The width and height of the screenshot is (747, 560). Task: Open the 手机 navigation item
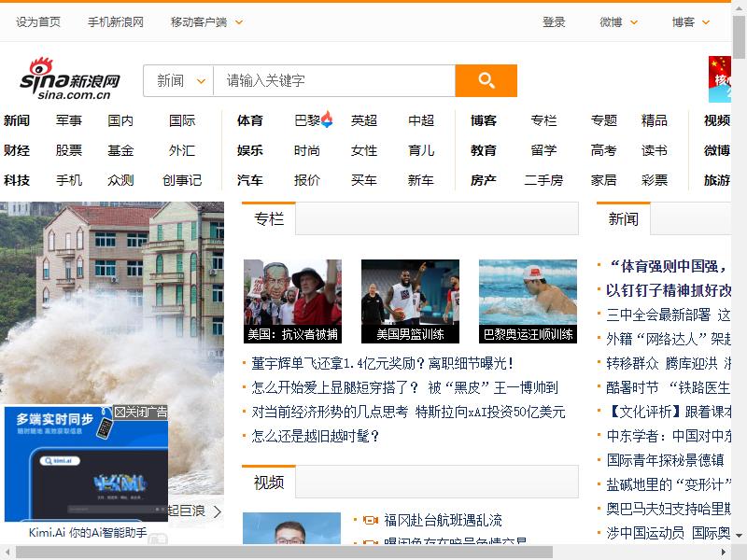click(69, 180)
